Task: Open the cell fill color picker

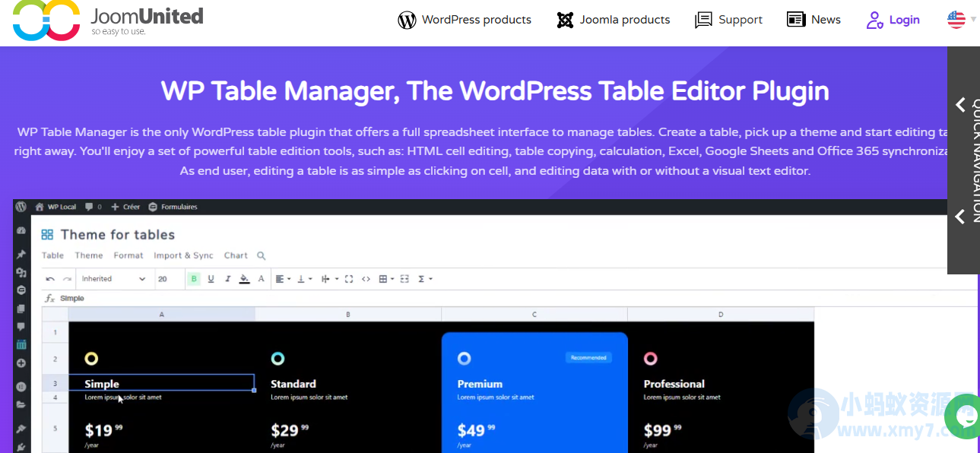Action: (x=244, y=279)
